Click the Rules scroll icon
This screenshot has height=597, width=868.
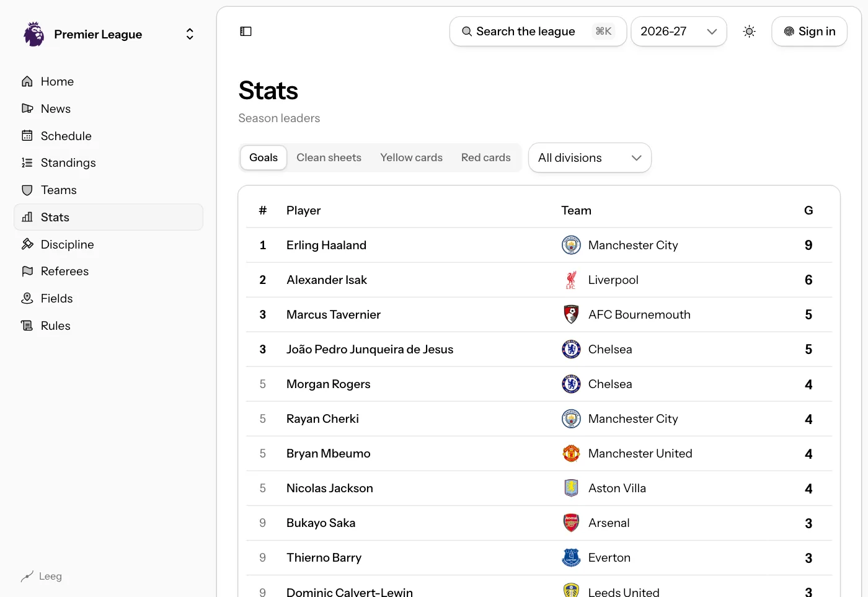(27, 325)
